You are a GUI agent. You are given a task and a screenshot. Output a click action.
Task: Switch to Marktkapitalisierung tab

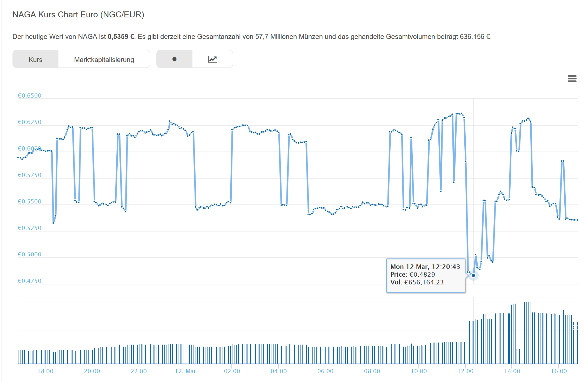coord(104,59)
